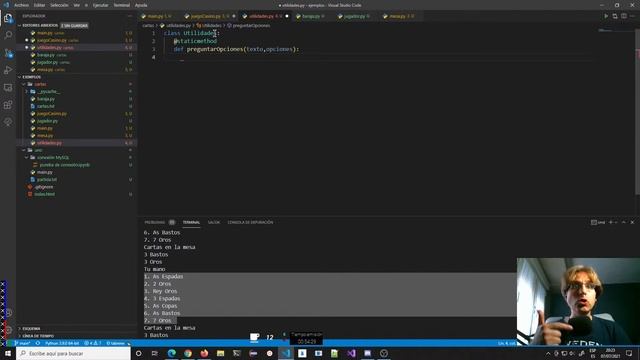The height and width of the screenshot is (360, 640).
Task: Open the Source Control view
Action: (8, 53)
